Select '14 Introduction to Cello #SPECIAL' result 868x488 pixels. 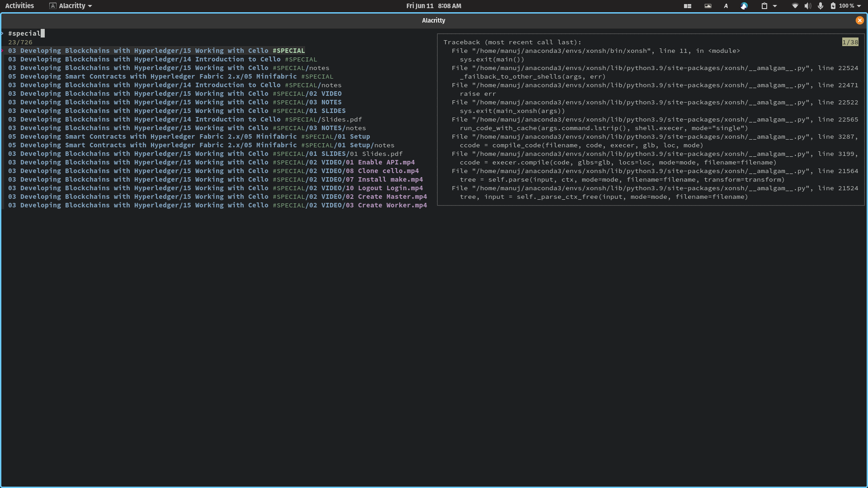pos(163,59)
